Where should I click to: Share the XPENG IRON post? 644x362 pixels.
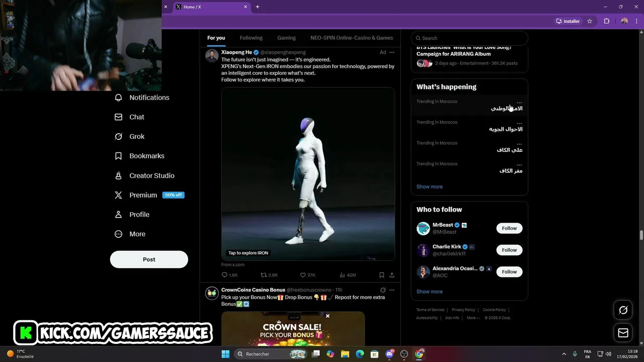(x=392, y=275)
